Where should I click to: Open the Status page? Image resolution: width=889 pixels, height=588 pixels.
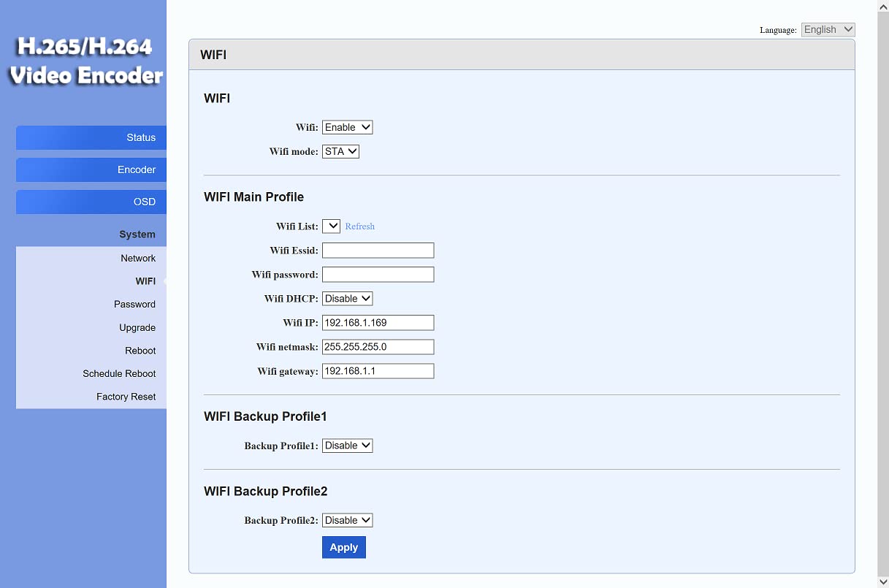click(x=91, y=137)
